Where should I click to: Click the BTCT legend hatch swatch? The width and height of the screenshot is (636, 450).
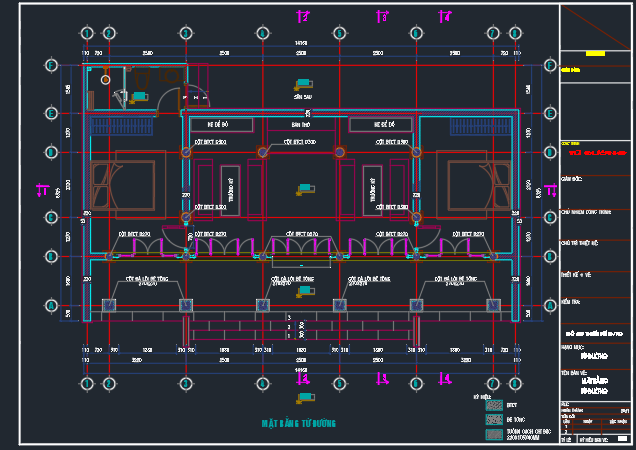494,405
